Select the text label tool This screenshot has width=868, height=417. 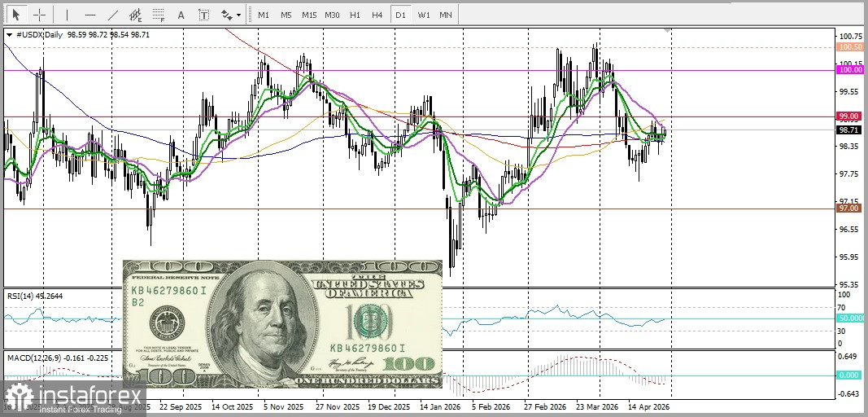(x=204, y=15)
